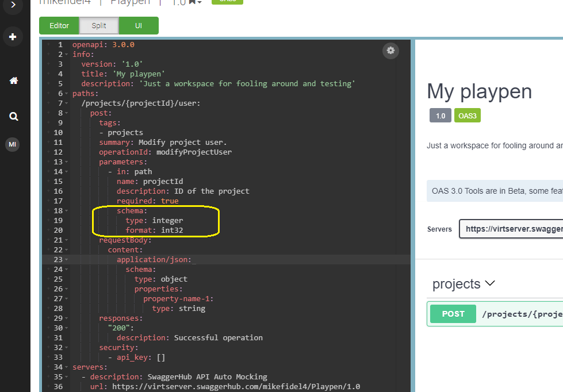563x392 pixels.
Task: Click the green POST operation button
Action: click(x=453, y=314)
